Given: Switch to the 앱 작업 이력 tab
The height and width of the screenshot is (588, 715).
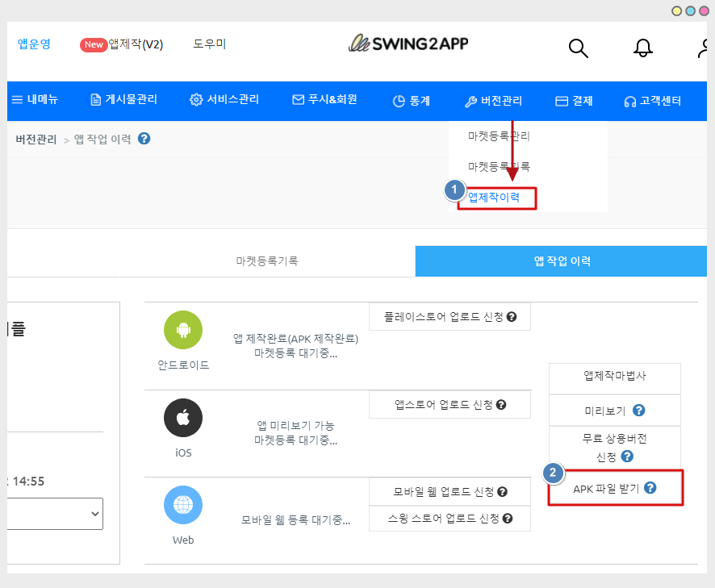Looking at the screenshot, I should (x=562, y=261).
